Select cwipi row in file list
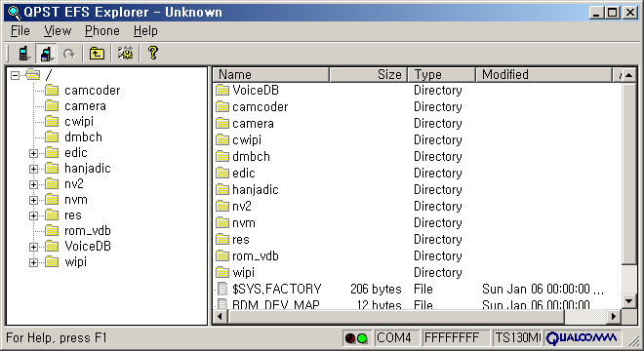The width and height of the screenshot is (644, 351). [418, 140]
